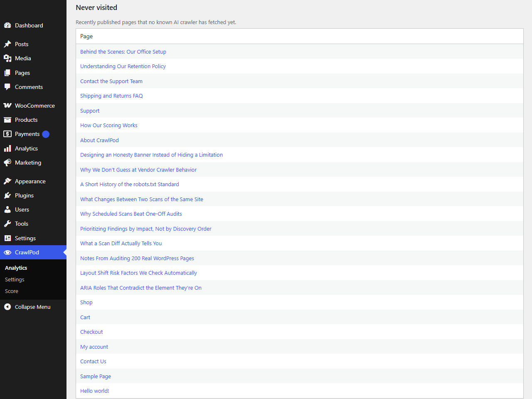Open 'Shipping and Returns FAQ' link

tap(111, 96)
